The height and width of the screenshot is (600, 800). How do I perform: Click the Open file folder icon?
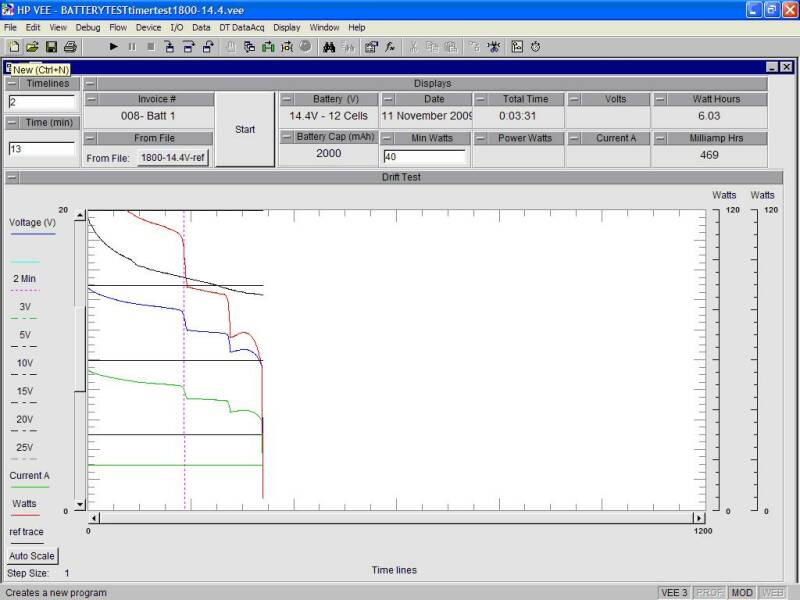pos(32,47)
